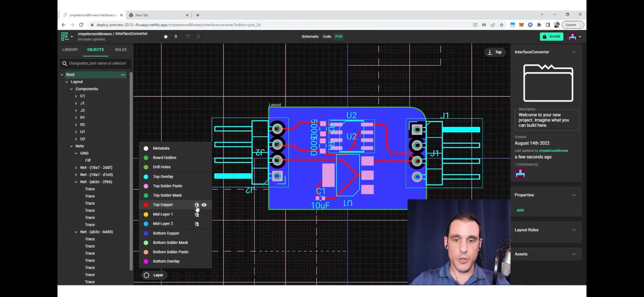Screen dimensions: 644x297
Task: Toggle Mid-Layer 2 visibility
Action: coord(197,224)
